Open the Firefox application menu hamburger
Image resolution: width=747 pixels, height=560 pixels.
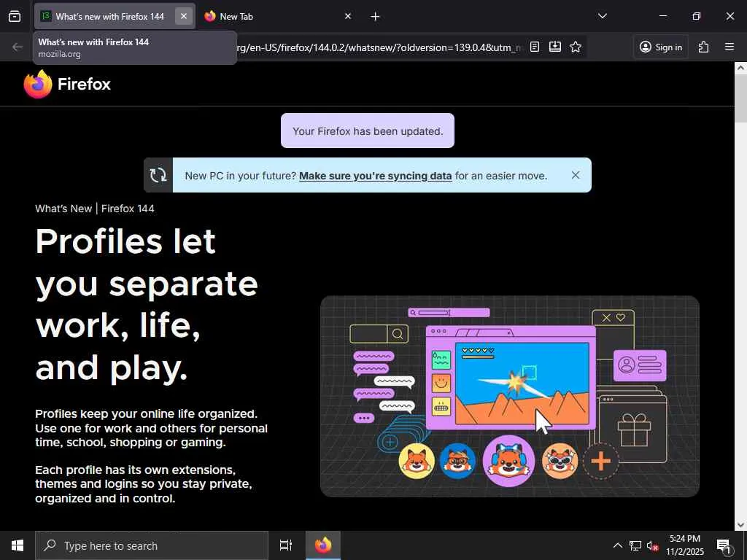click(729, 47)
